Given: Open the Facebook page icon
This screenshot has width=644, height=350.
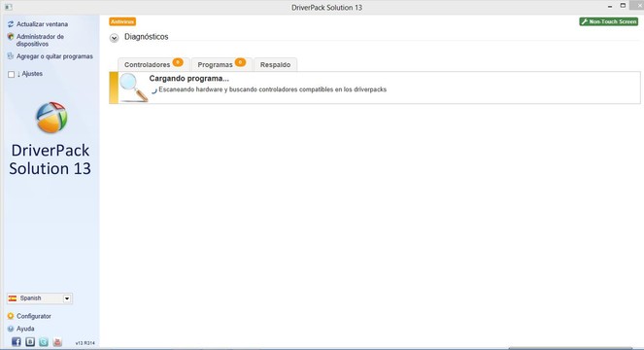Looking at the screenshot, I should [16, 342].
